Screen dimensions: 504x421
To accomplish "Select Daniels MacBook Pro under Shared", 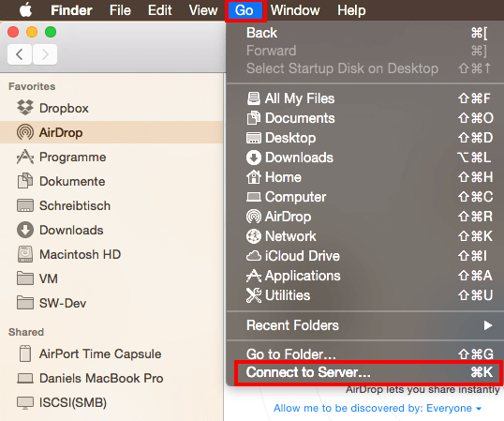I will click(x=101, y=378).
